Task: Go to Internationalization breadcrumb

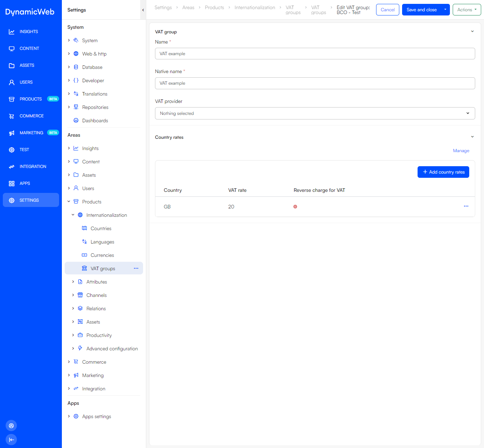Action: pyautogui.click(x=255, y=7)
